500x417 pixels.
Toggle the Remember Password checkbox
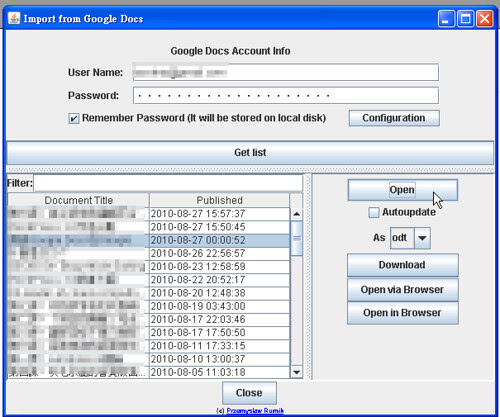(x=74, y=118)
